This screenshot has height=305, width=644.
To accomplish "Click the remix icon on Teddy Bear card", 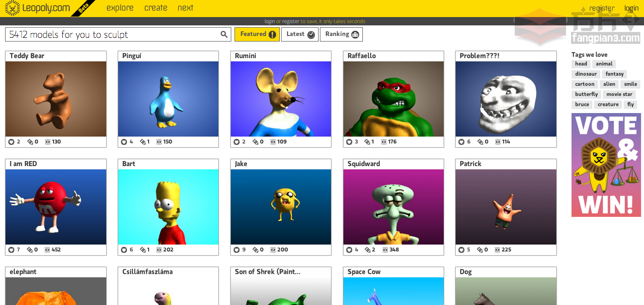I will [x=30, y=142].
